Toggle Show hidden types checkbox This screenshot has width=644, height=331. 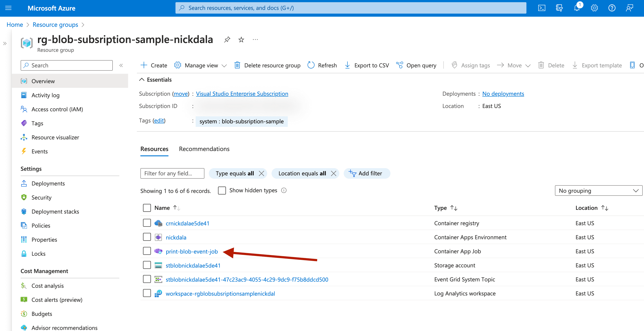point(222,190)
